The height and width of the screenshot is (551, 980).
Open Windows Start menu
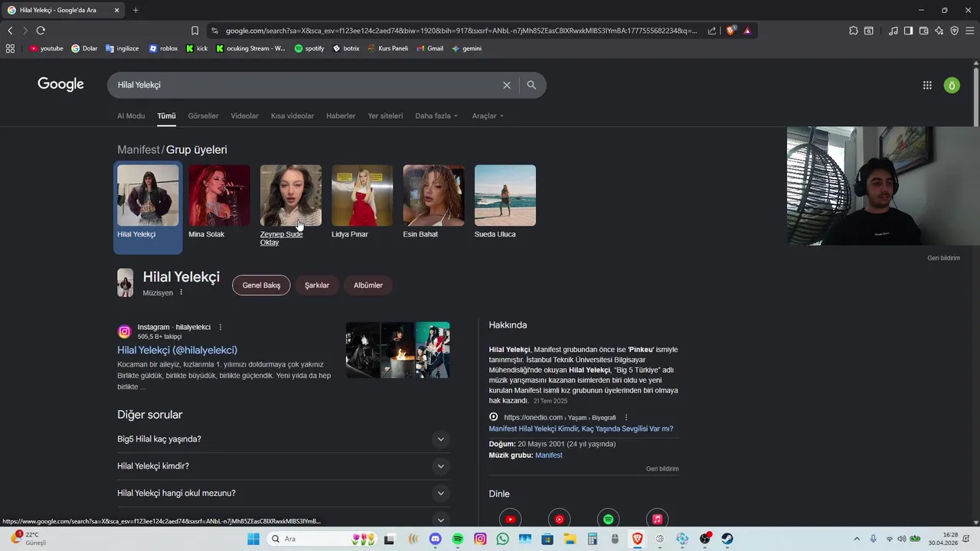click(x=253, y=539)
